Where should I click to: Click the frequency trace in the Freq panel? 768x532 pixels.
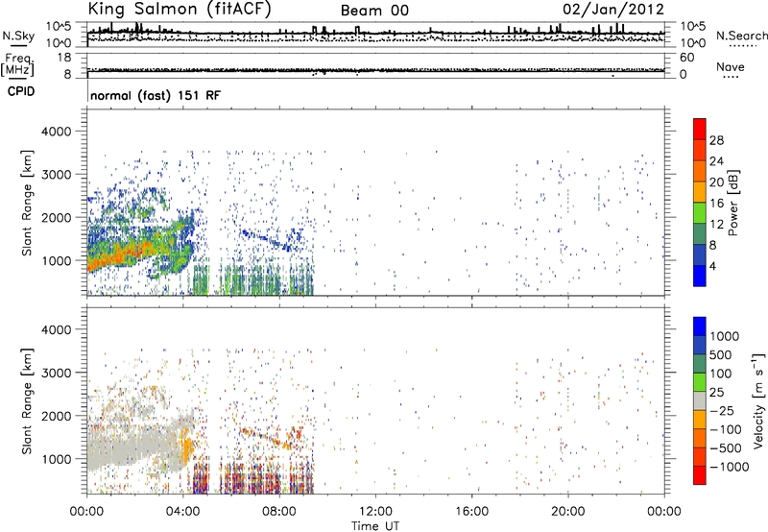[375, 70]
